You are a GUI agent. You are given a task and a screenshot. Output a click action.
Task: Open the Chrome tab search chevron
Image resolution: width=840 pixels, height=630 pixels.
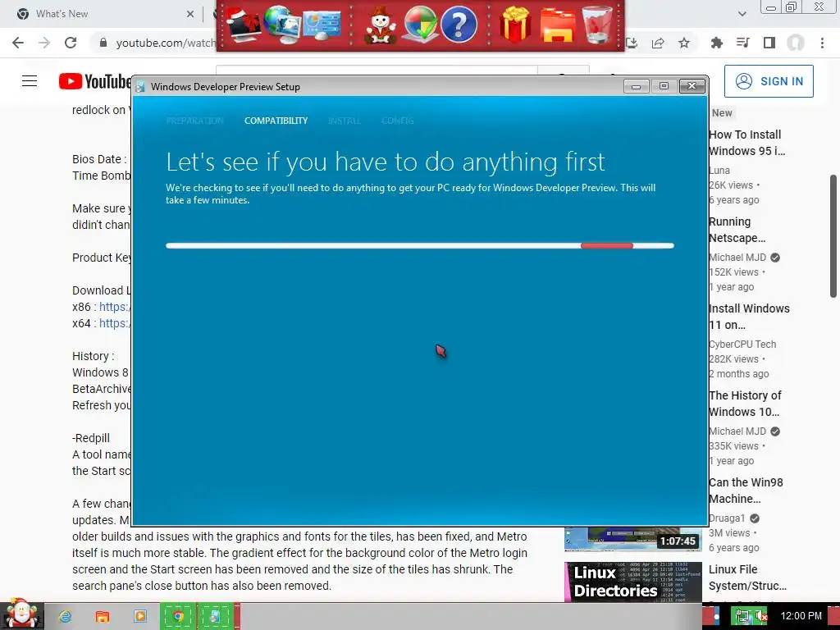[x=742, y=14]
